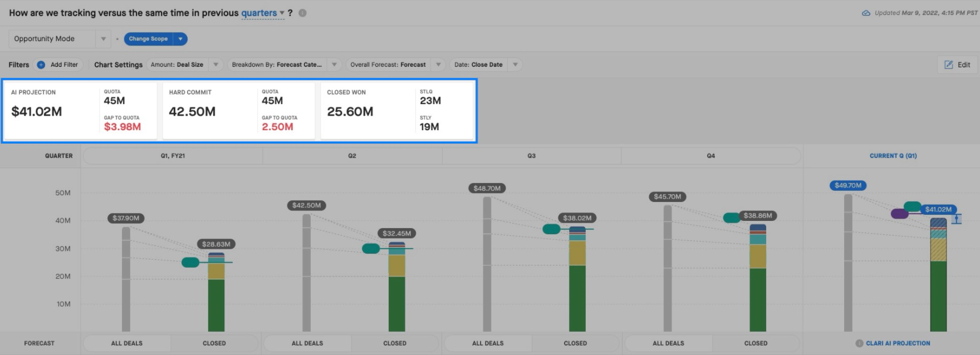Open the CLARI AI PROJECTION link
Screen dimensions: 980x355
click(x=898, y=343)
